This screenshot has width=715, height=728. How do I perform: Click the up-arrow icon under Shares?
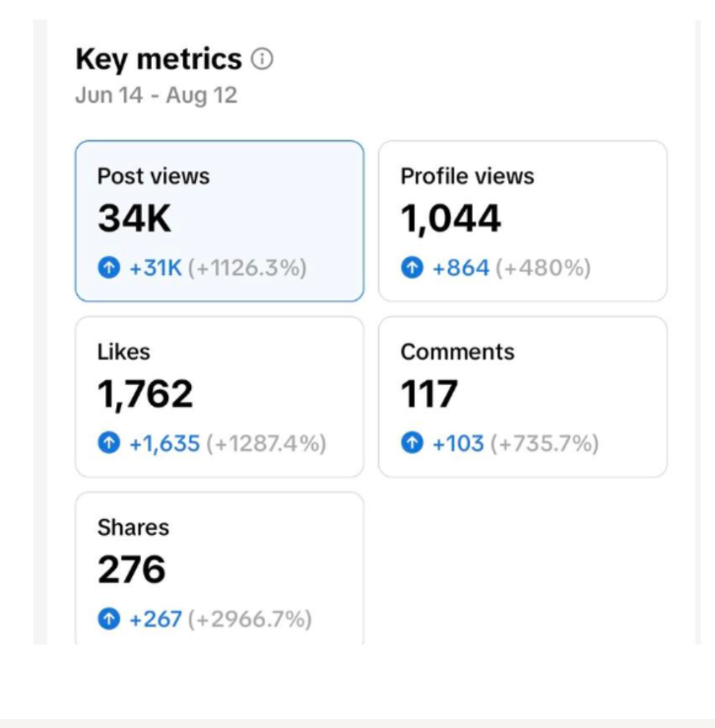109,619
